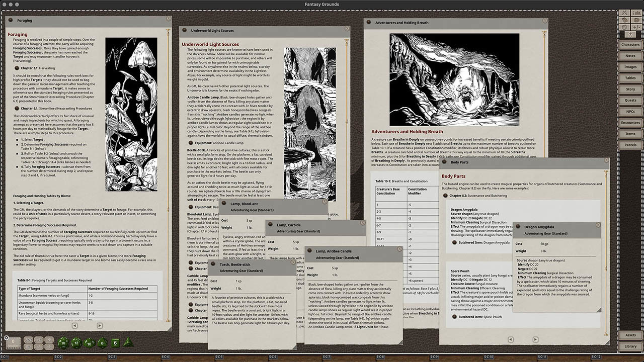The image size is (644, 362).
Task: Go to previous page in Body Parts window
Action: pyautogui.click(x=511, y=339)
